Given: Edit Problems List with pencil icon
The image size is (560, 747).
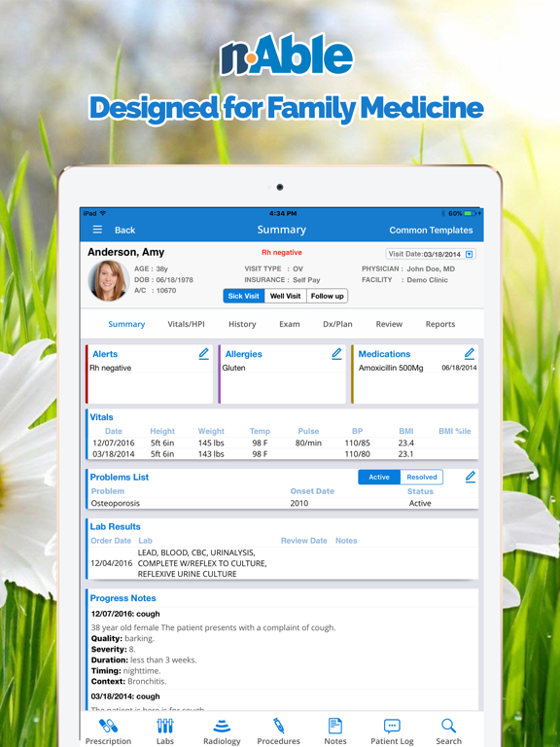Looking at the screenshot, I should tap(471, 477).
